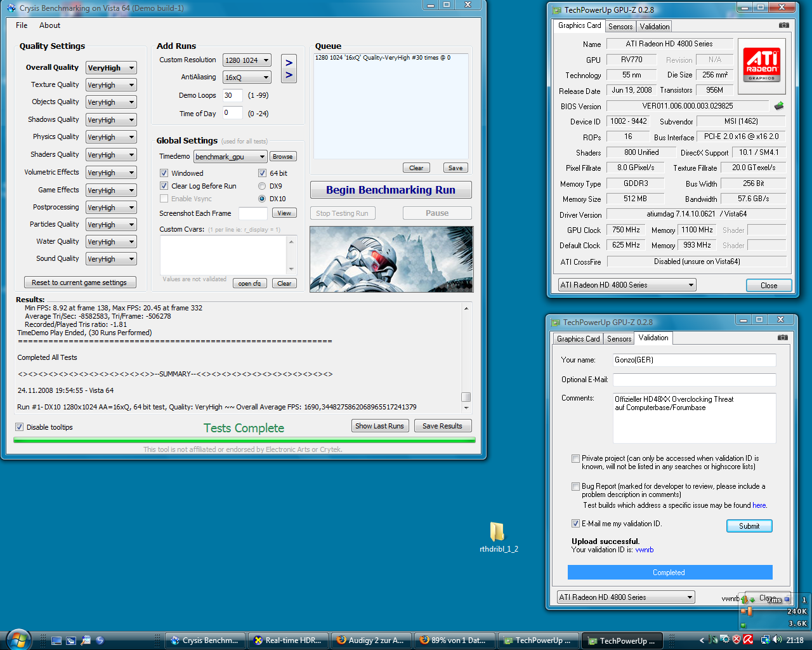Open the About menu
This screenshot has width=812, height=650.
click(x=49, y=25)
